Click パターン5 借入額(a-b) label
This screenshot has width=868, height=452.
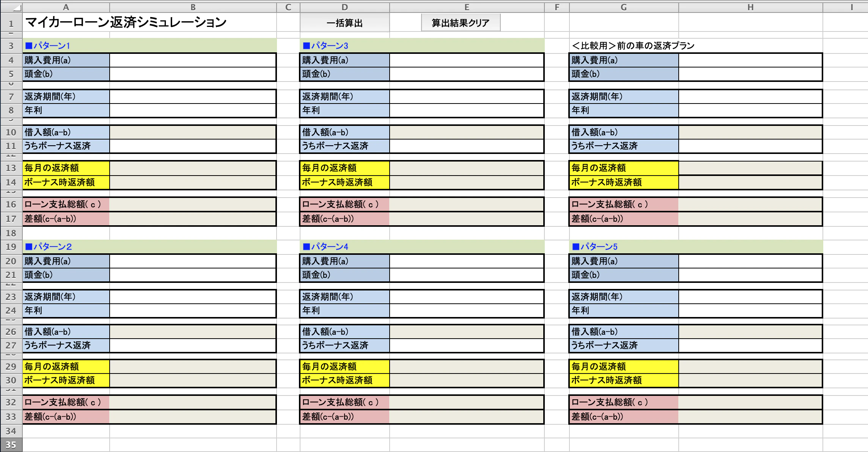point(594,332)
